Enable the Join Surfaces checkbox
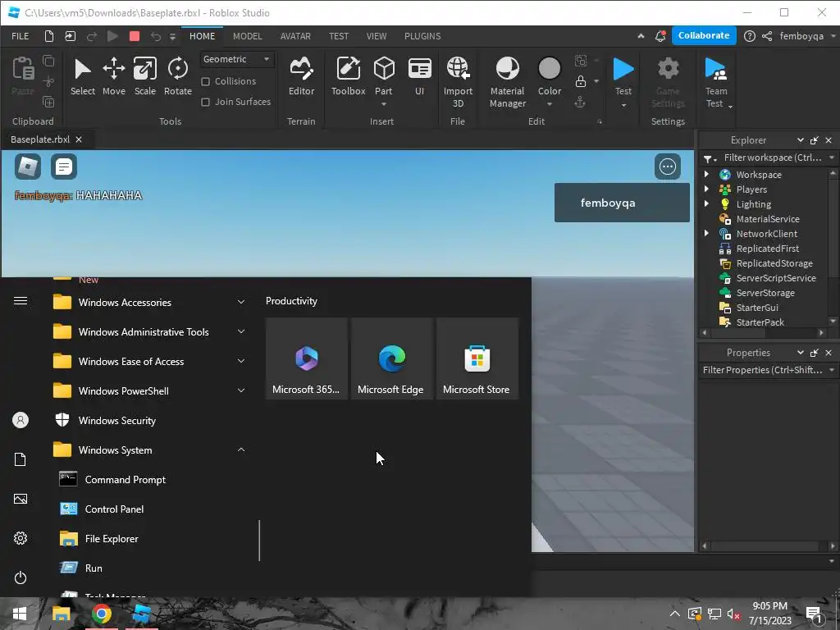The width and height of the screenshot is (840, 630). (205, 102)
